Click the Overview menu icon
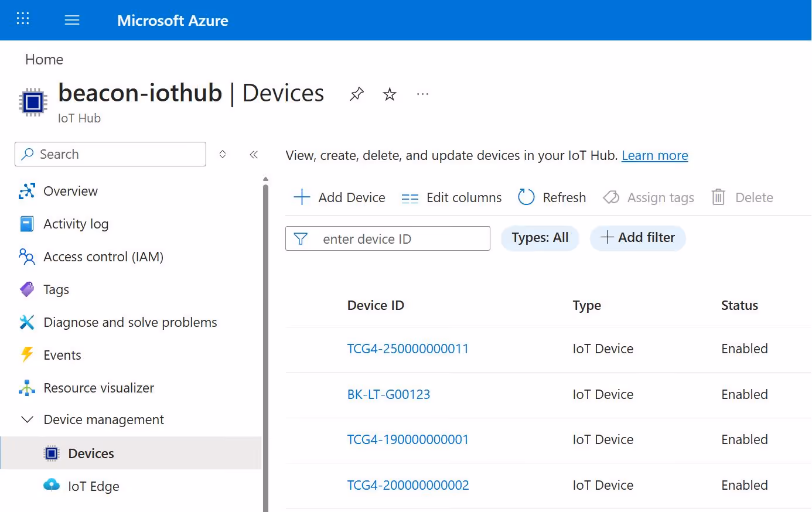Image resolution: width=812 pixels, height=512 pixels. [27, 191]
